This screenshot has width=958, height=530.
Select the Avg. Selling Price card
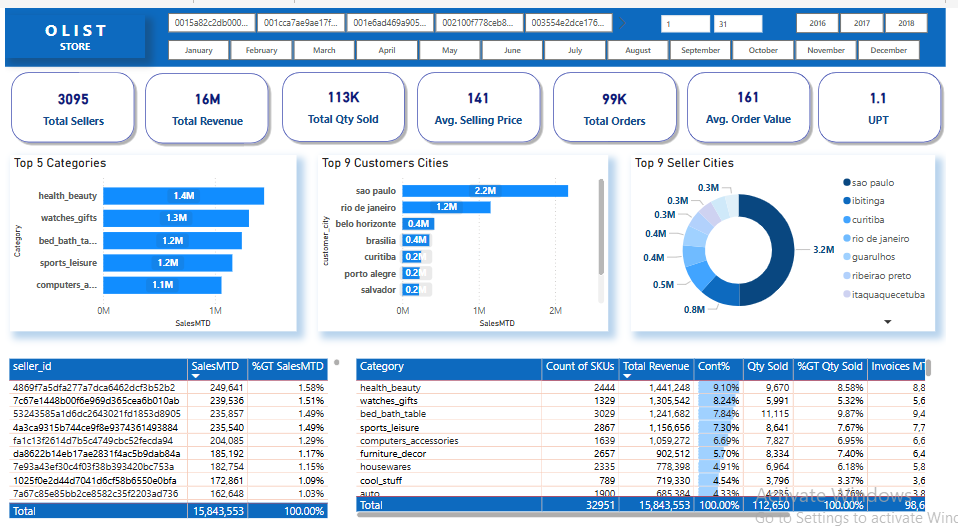point(478,108)
